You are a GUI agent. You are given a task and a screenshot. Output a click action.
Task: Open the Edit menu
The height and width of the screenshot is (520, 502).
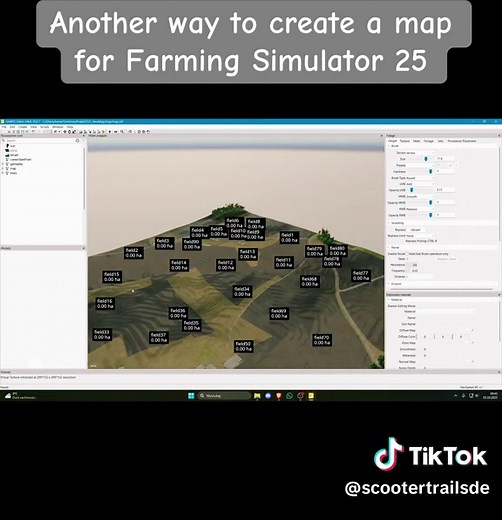(13, 127)
